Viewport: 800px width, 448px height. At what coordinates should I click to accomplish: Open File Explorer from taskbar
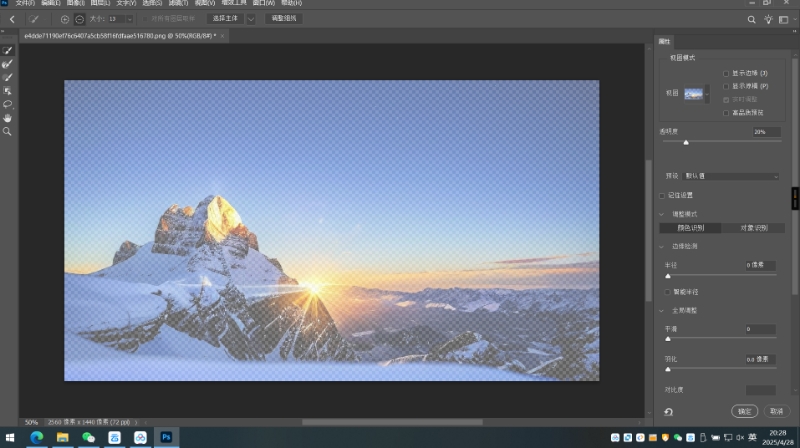pos(63,437)
